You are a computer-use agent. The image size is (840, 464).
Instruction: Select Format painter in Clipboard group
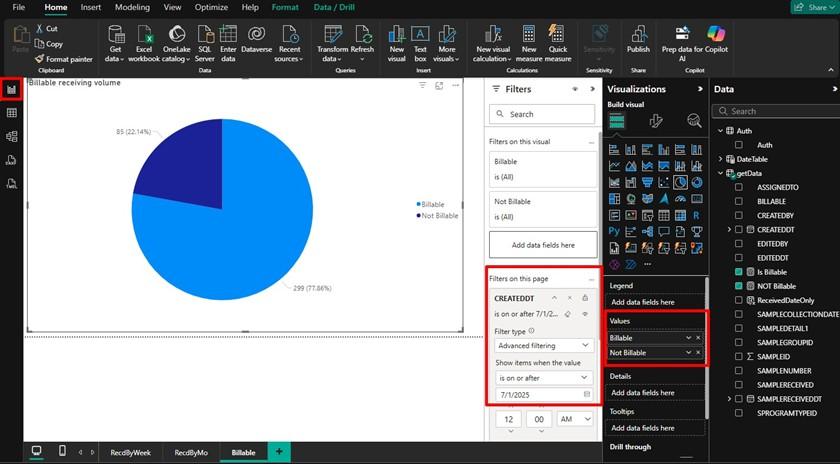click(68, 59)
